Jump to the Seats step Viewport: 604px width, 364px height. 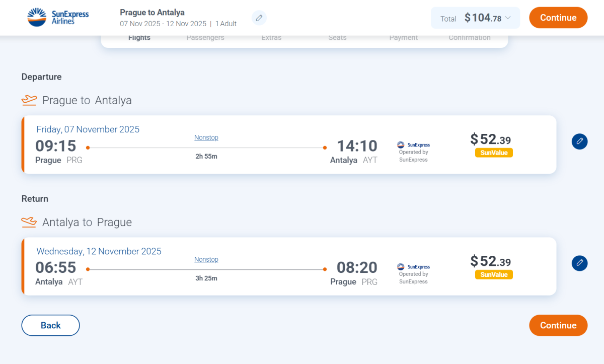point(337,38)
